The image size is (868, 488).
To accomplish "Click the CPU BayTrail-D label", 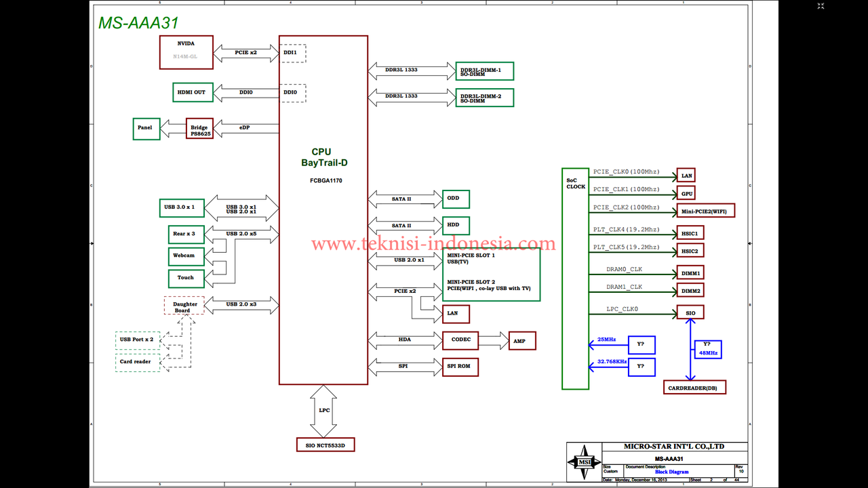I will [324, 157].
